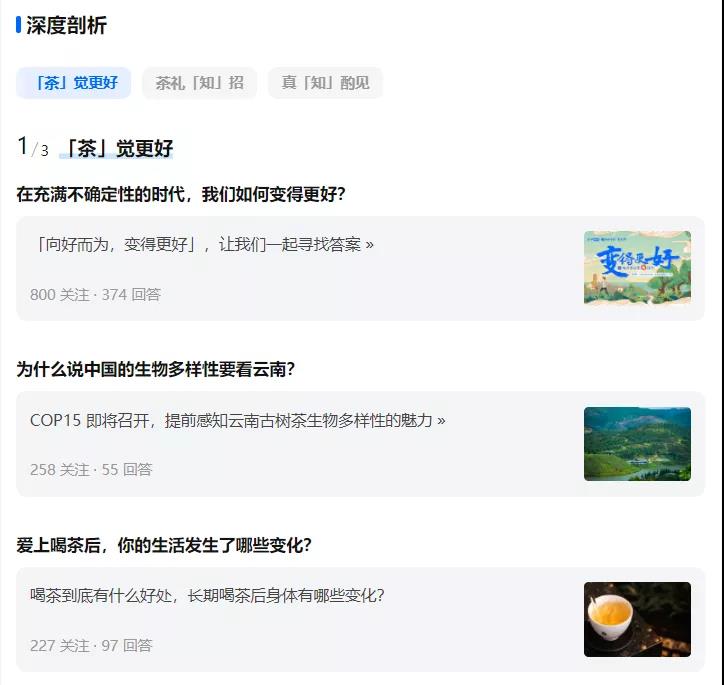Open question 为什么说中国的生物多样性要看云南
The image size is (724, 685).
156,369
